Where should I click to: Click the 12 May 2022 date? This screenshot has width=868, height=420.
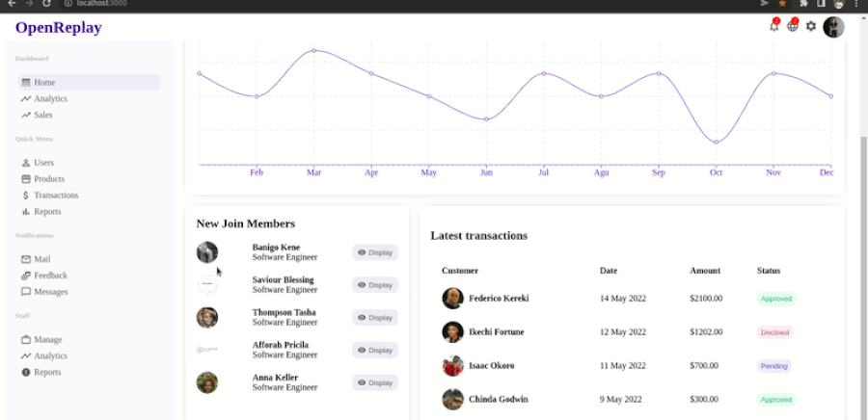click(623, 332)
